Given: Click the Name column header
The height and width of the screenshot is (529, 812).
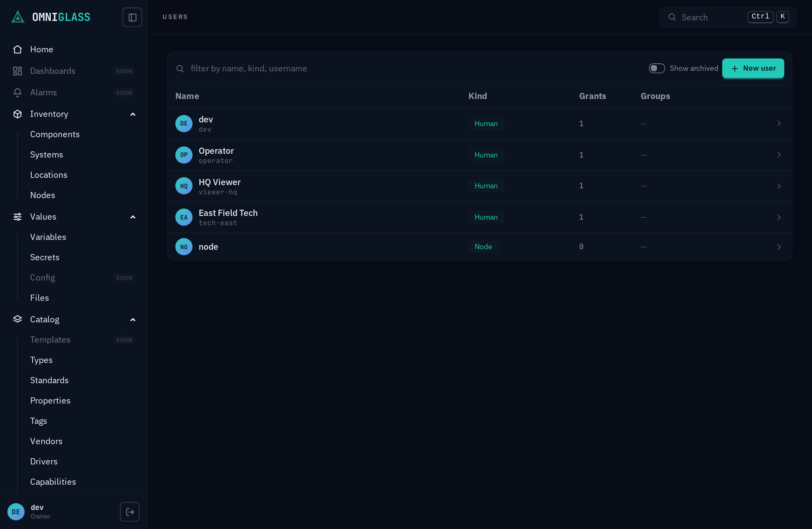Looking at the screenshot, I should 187,96.
